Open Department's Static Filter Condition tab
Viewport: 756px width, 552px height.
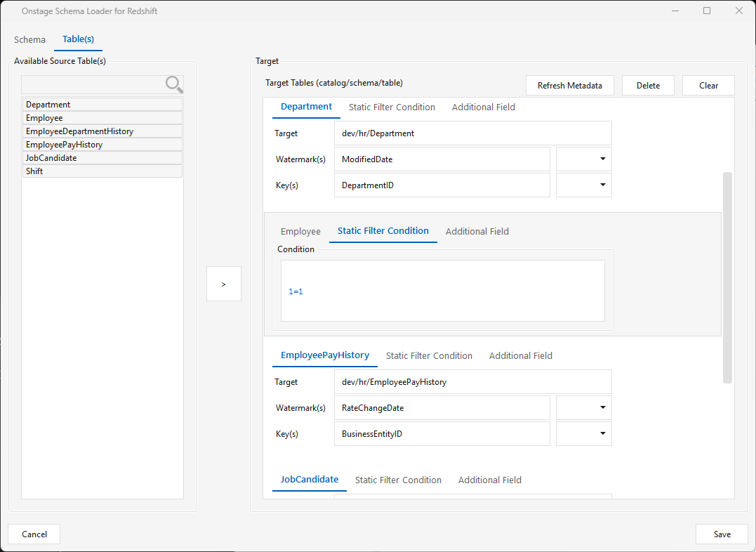(x=392, y=107)
